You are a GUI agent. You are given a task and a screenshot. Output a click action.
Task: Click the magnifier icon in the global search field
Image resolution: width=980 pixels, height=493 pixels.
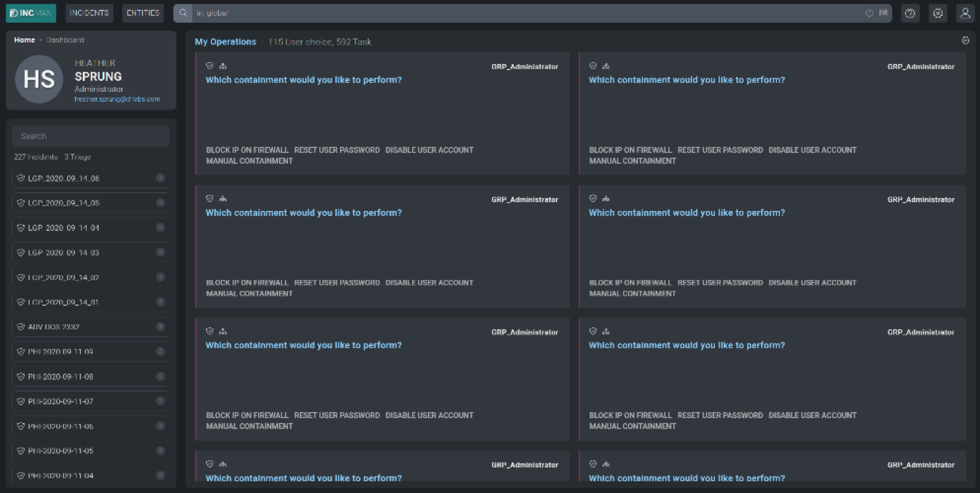(x=183, y=13)
